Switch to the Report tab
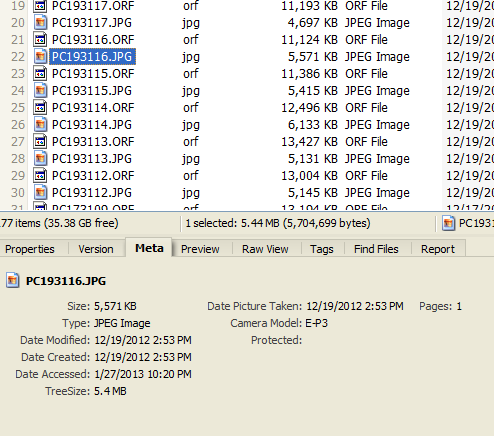 point(438,249)
